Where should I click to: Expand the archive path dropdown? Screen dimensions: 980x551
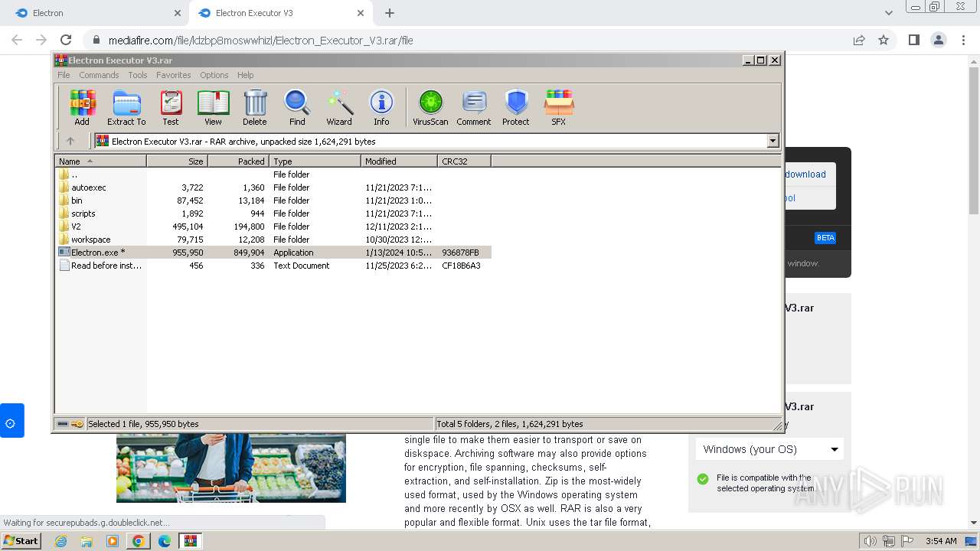pyautogui.click(x=773, y=141)
